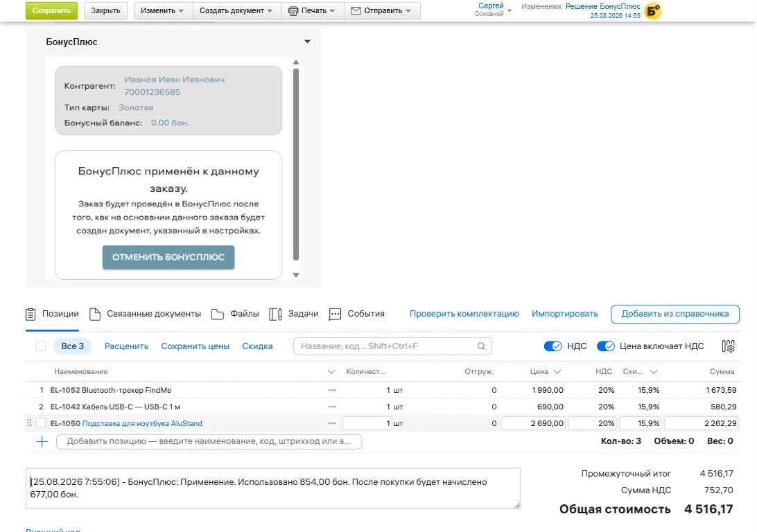Open the Изменить dropdown menu
Screen dimensions: 757x532
coord(162,10)
